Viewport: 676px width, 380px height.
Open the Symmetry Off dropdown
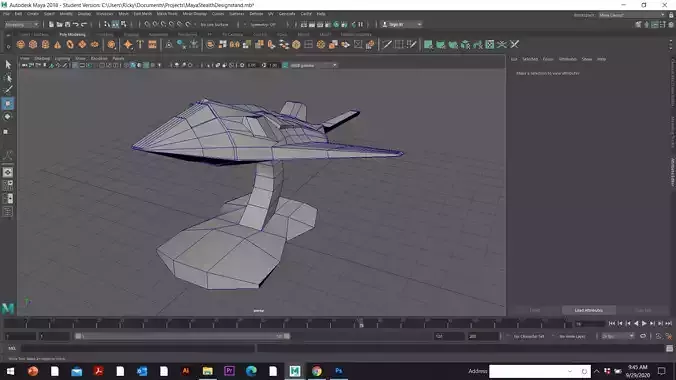[263, 25]
